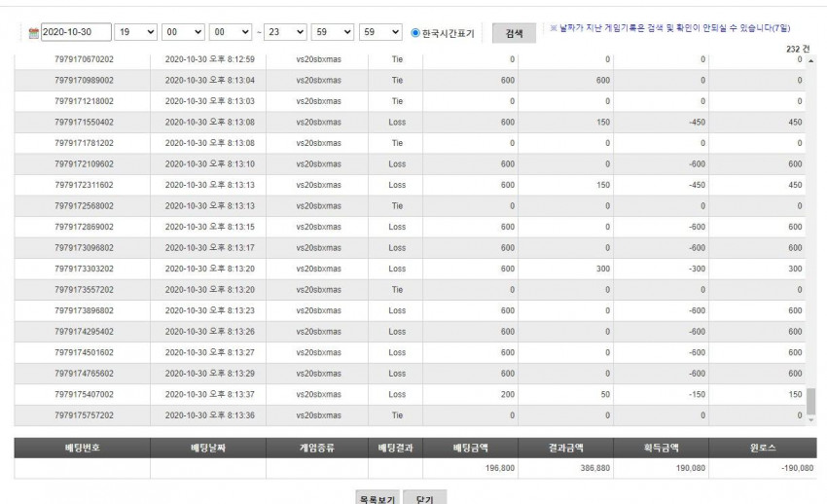Click the total win-loss value -190,080
This screenshot has height=504, width=827.
click(x=798, y=468)
